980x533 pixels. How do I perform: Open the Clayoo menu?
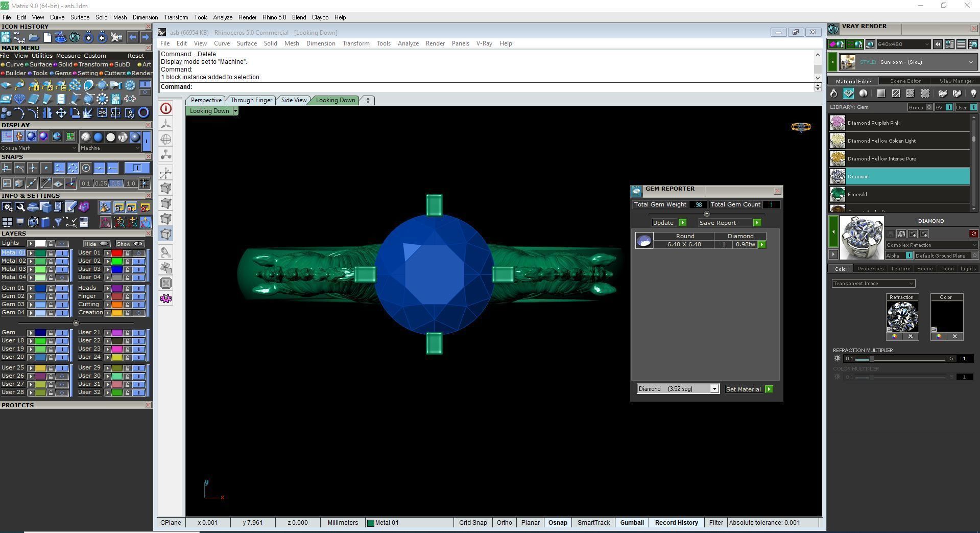click(x=320, y=17)
